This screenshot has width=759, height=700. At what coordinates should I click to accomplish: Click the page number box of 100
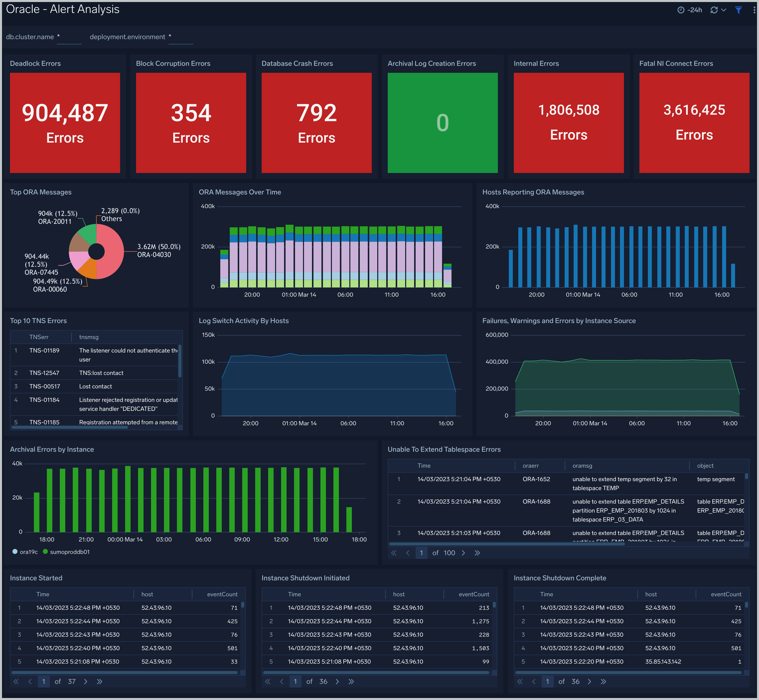[x=421, y=553]
